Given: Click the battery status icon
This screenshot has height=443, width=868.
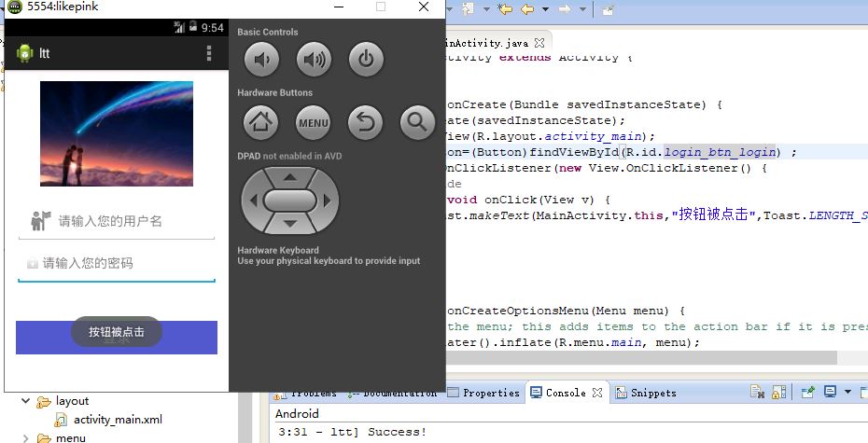Looking at the screenshot, I should pyautogui.click(x=193, y=26).
